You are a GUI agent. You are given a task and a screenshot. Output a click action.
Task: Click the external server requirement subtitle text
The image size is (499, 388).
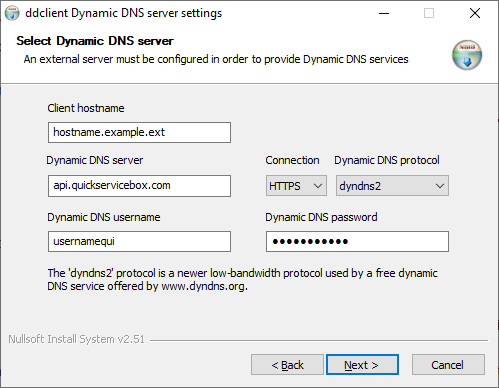pyautogui.click(x=216, y=59)
